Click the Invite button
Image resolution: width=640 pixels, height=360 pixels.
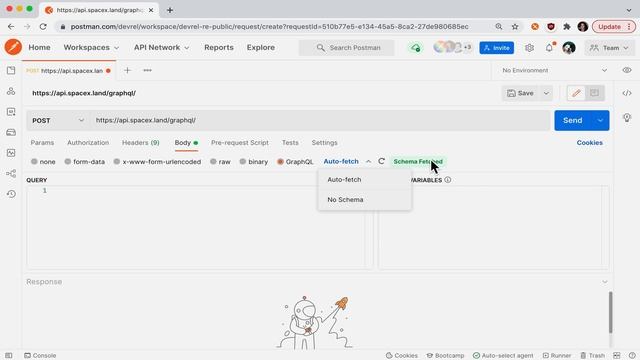(497, 48)
